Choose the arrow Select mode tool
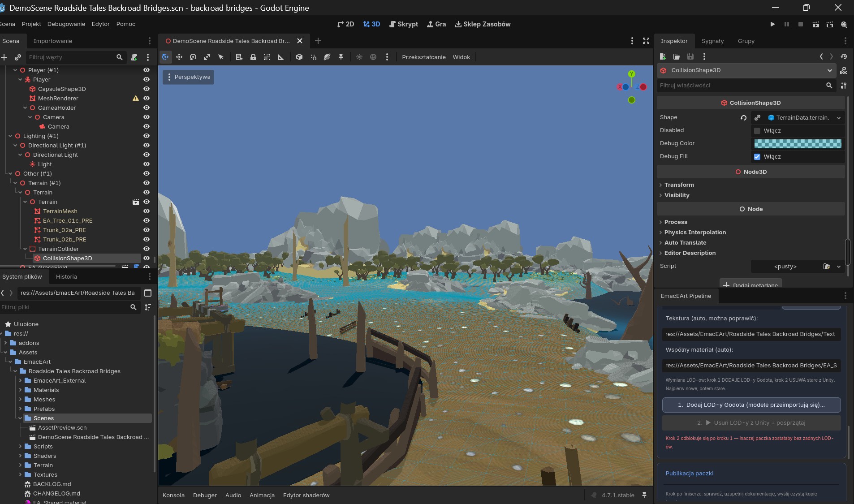The height and width of the screenshot is (504, 854). click(x=221, y=57)
